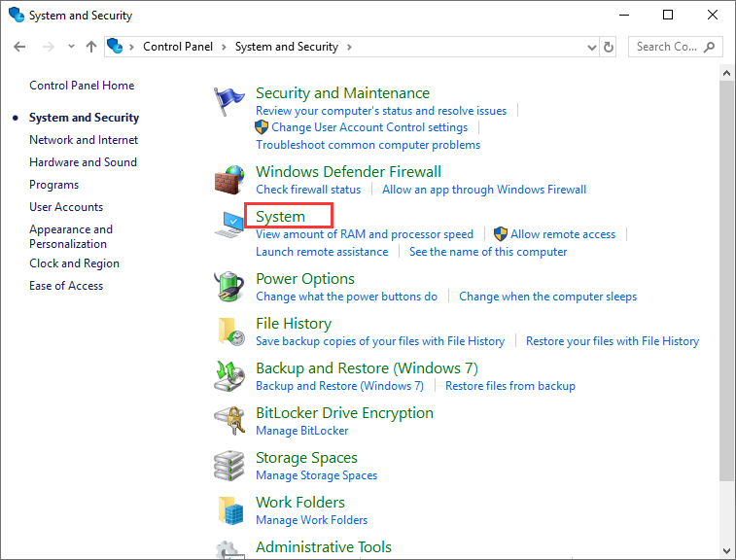Click View amount of RAM and processor speed
Viewport: 736px width, 560px height.
365,234
